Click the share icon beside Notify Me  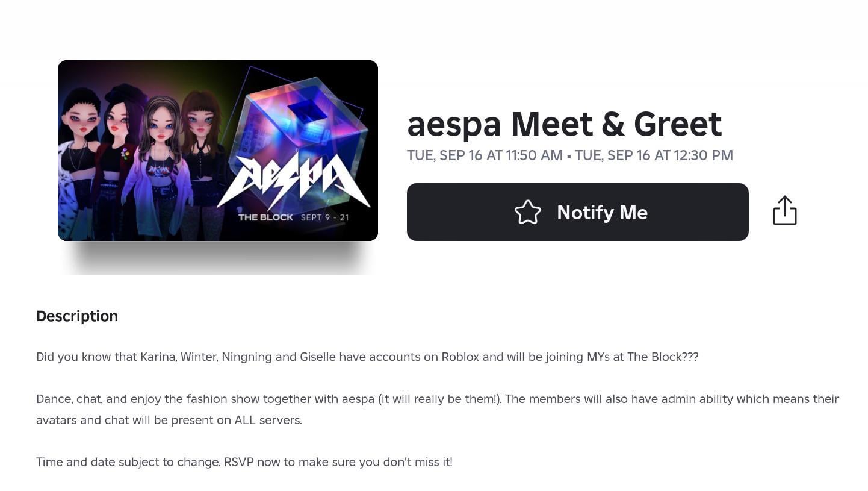784,211
